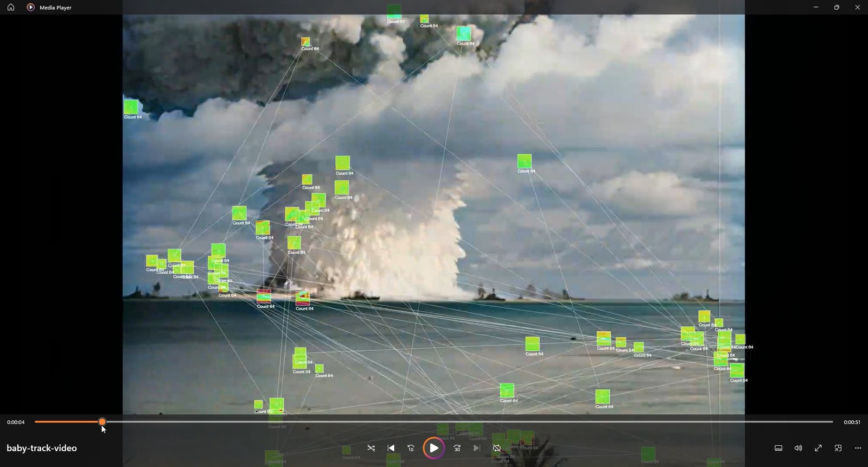
Task: Skip back 10 seconds
Action: [411, 448]
